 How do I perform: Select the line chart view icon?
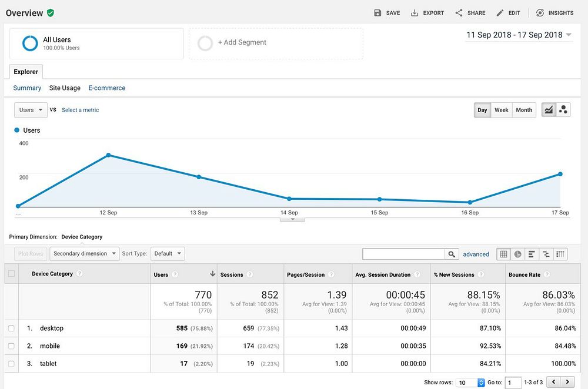click(x=549, y=110)
